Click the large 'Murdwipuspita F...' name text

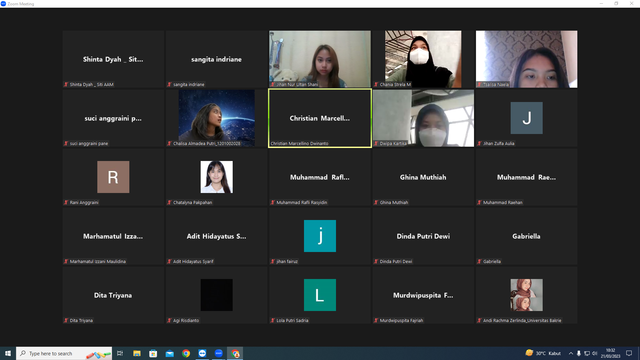423,295
